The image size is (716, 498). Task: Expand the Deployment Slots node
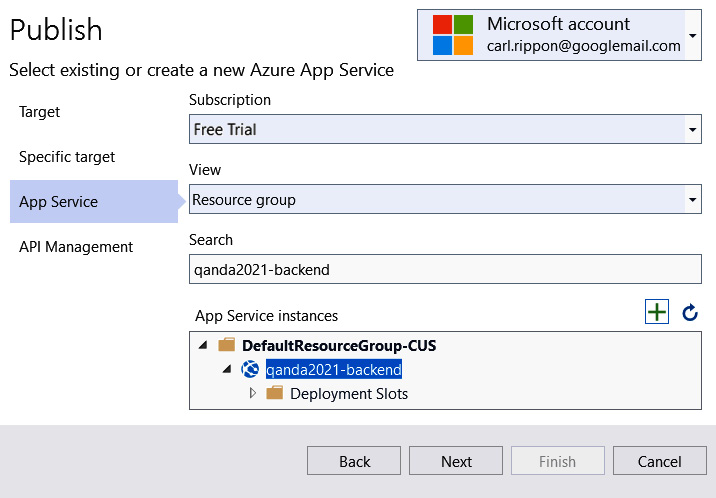[x=253, y=393]
